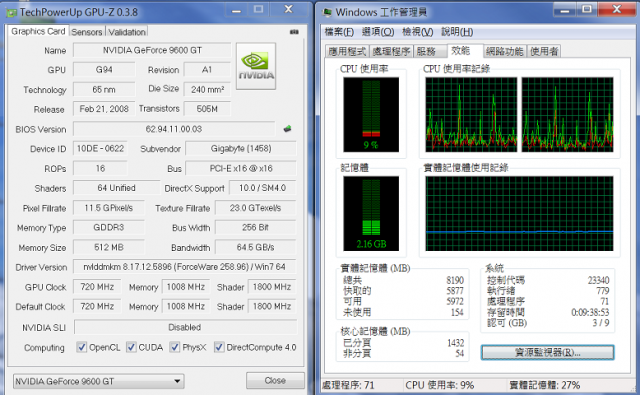Click the Transistors field 505M
Image resolution: width=640 pixels, height=395 pixels.
(207, 109)
